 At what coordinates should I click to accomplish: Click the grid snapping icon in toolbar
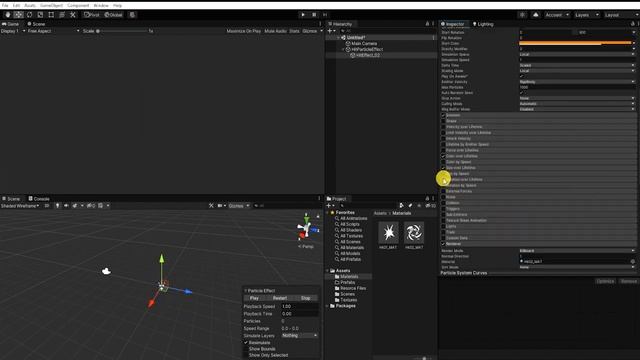coord(132,15)
